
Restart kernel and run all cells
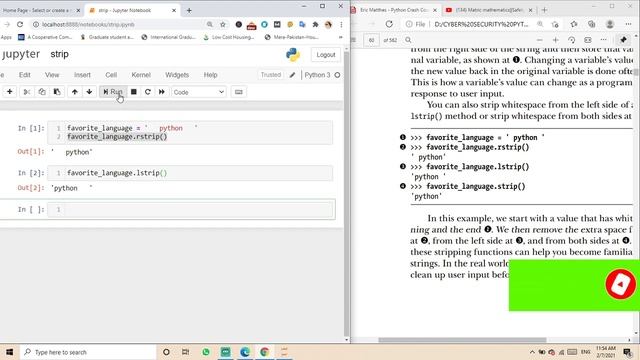[x=162, y=92]
